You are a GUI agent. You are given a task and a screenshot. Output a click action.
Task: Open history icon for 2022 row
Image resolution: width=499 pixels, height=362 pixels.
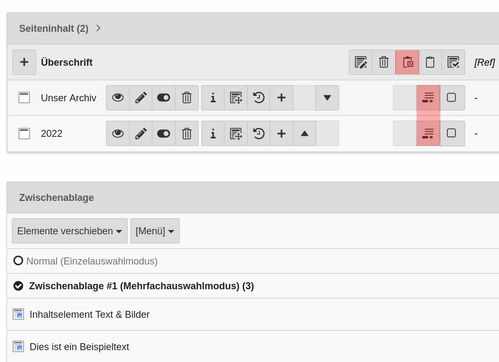259,133
